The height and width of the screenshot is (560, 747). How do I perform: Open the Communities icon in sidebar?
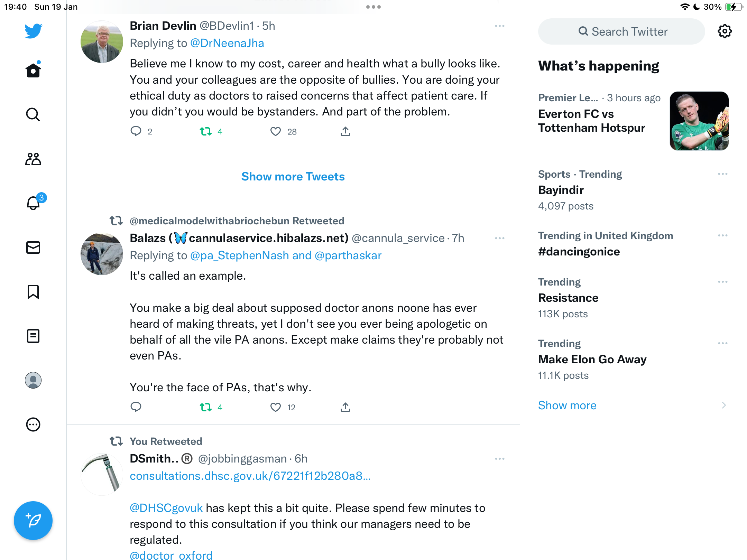[x=33, y=159]
